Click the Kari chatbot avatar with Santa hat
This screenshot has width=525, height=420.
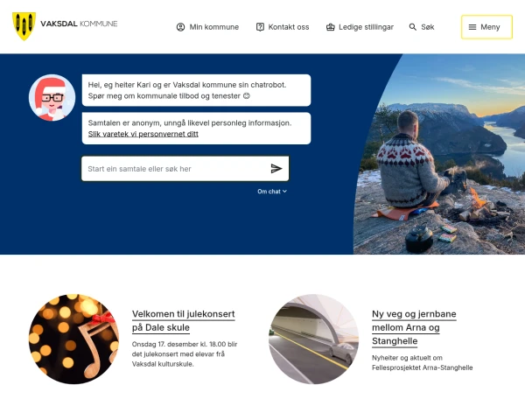[x=52, y=97]
